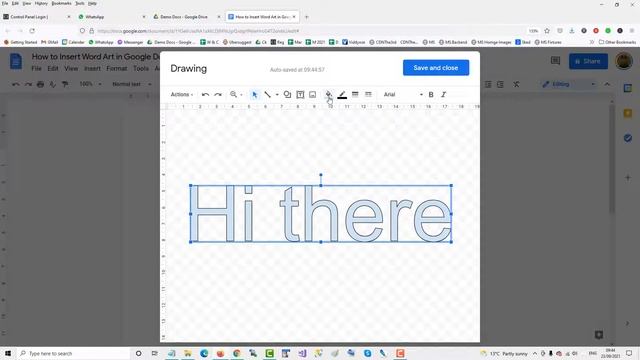This screenshot has height=360, width=640.
Task: Collapse the Docs menus with the chevron
Action: (x=607, y=84)
